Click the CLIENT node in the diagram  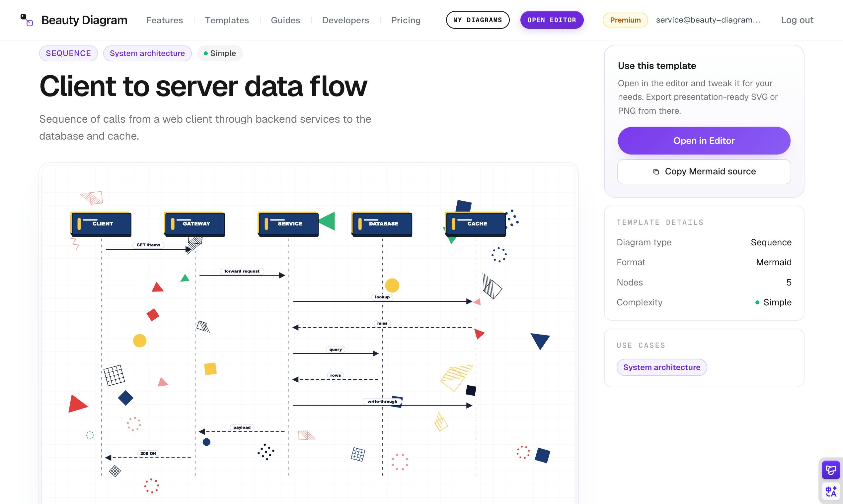101,224
